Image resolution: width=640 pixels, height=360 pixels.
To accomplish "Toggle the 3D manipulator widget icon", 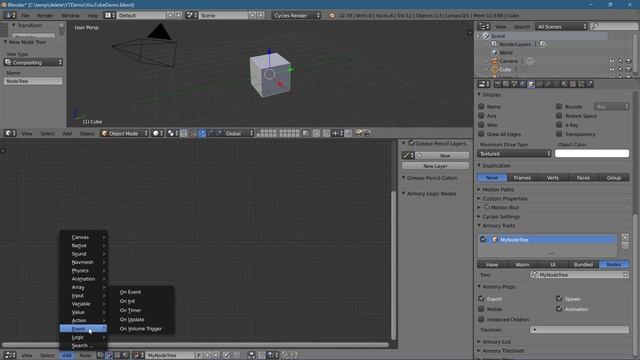I will (x=193, y=133).
